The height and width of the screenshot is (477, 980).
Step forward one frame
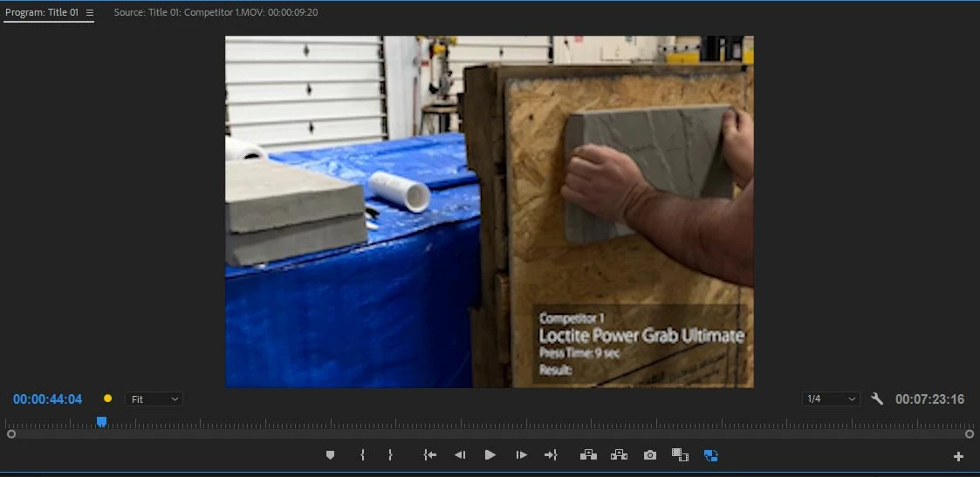tap(521, 455)
